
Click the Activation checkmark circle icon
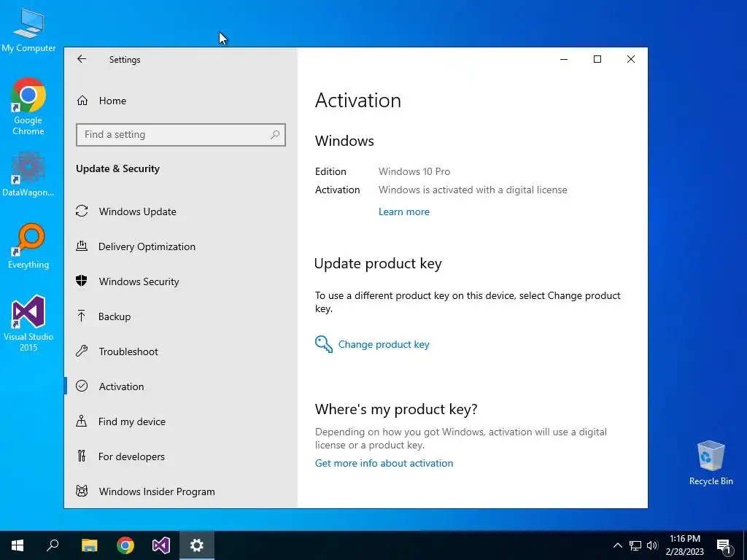click(x=82, y=386)
